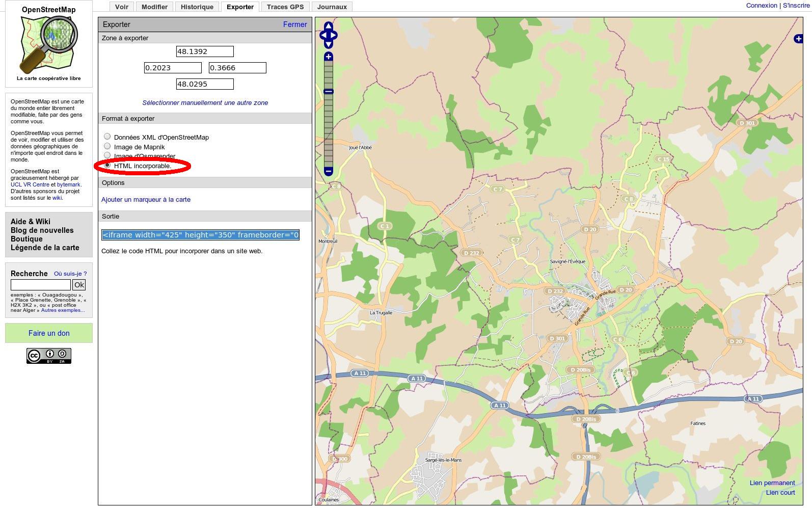Pan the map east with the right arrow
Image resolution: width=812 pixels, height=508 pixels.
pos(334,36)
